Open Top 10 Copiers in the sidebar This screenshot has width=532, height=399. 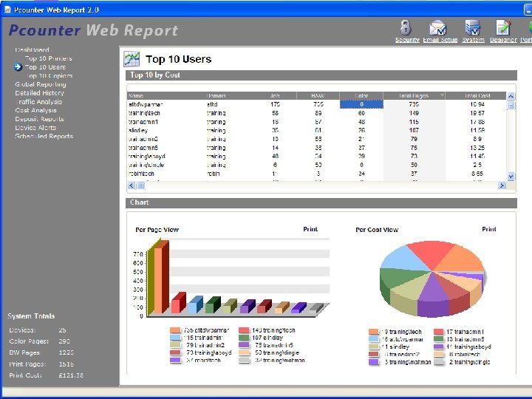[50, 75]
